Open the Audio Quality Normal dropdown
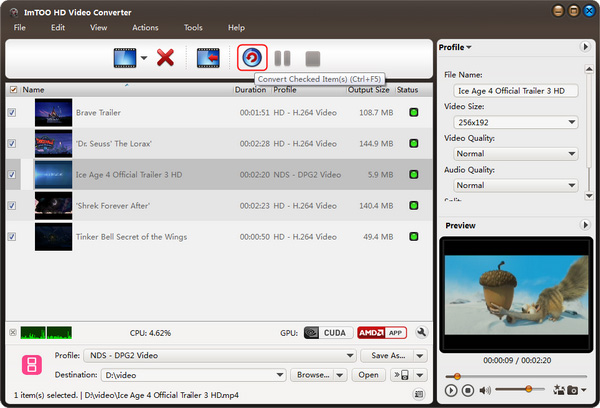This screenshot has height=408, width=600. tap(516, 185)
